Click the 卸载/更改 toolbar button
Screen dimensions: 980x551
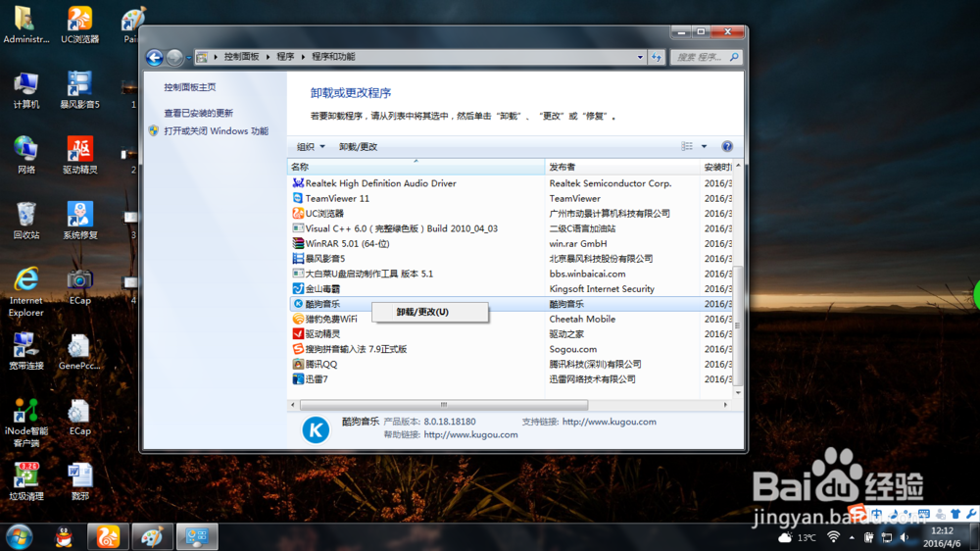(358, 147)
